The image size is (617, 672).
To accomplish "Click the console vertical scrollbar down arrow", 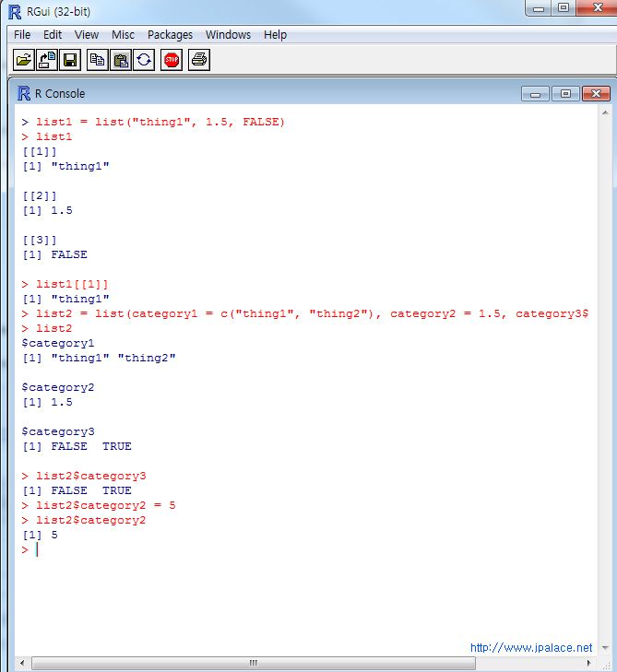I will (x=605, y=647).
